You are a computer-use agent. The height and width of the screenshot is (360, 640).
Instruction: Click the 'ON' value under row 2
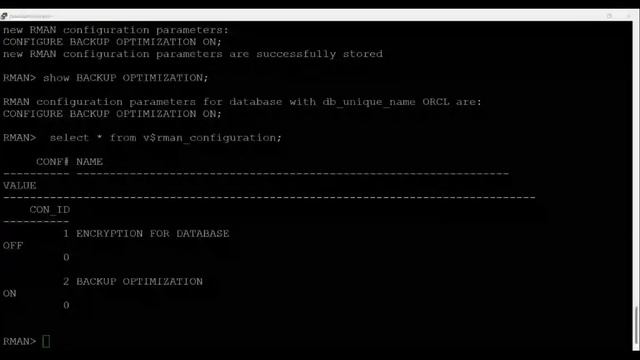[10, 293]
